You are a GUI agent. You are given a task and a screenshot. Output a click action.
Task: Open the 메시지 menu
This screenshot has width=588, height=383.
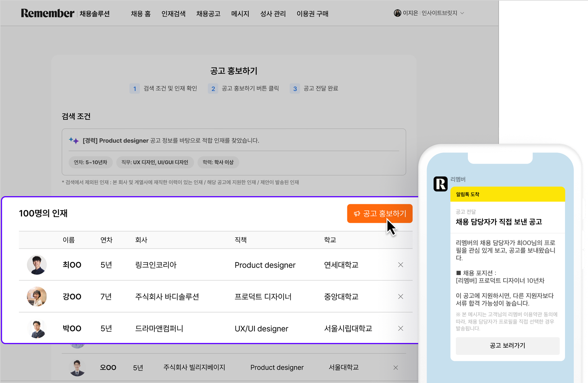240,14
